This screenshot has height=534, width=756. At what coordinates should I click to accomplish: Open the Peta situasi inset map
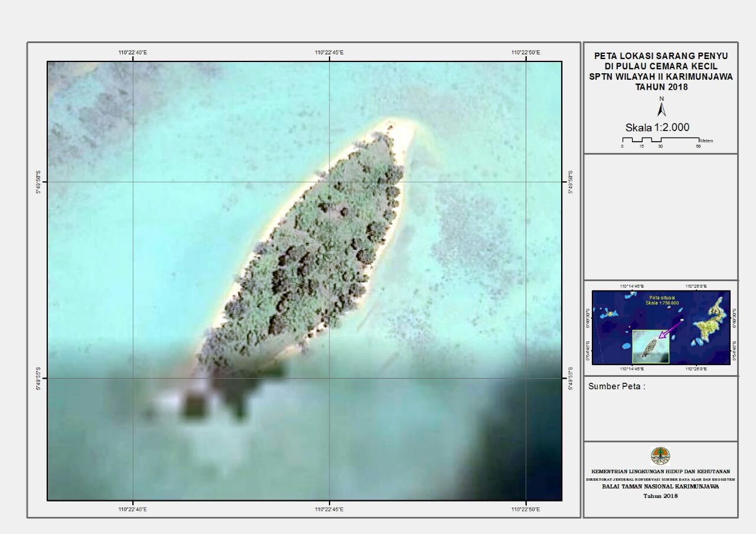click(x=661, y=327)
